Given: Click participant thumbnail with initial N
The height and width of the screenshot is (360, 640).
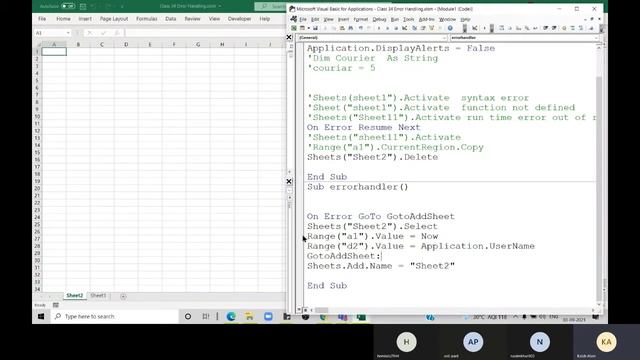Looking at the screenshot, I should tap(540, 342).
